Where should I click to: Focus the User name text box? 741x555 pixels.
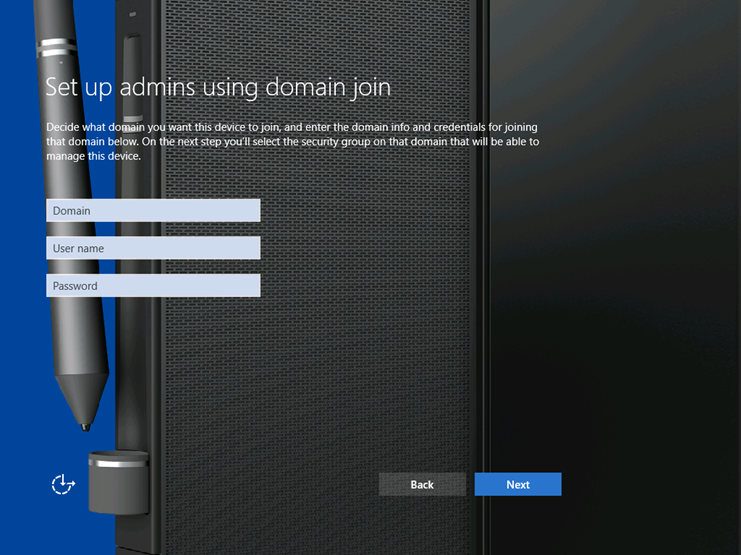(x=153, y=248)
